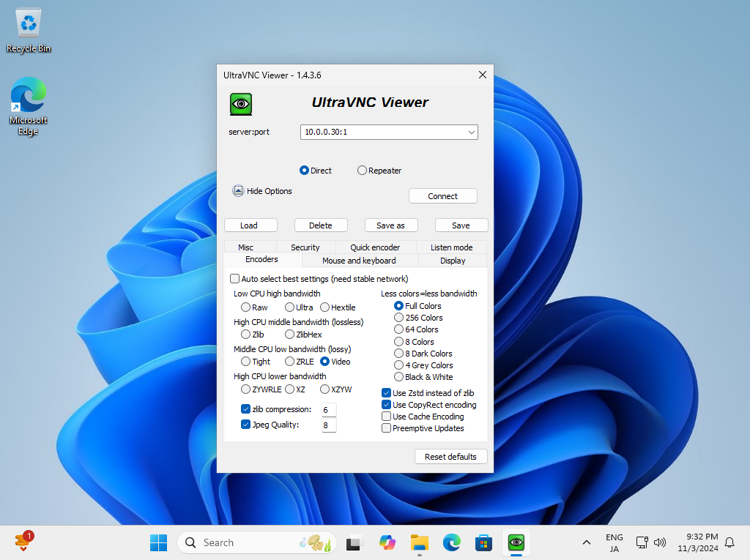Expand the server:port dropdown list

(471, 132)
